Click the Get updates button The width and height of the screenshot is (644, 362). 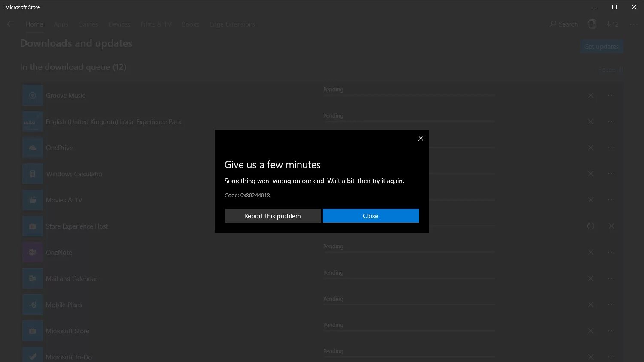[x=601, y=46]
